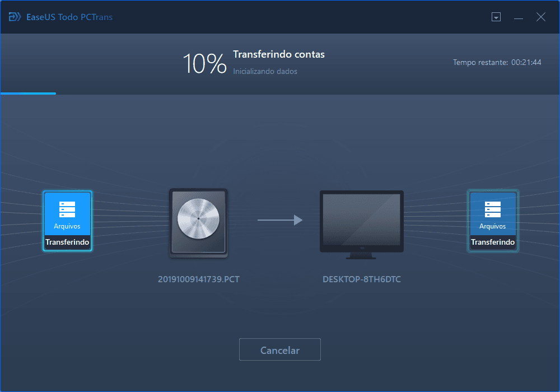The image size is (560, 392).
Task: Minimize the PCTrans window
Action: click(x=519, y=17)
